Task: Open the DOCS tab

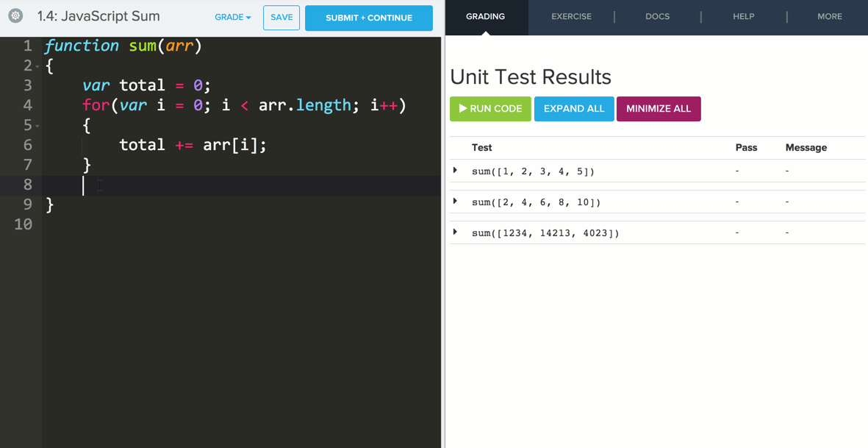Action: [x=657, y=16]
